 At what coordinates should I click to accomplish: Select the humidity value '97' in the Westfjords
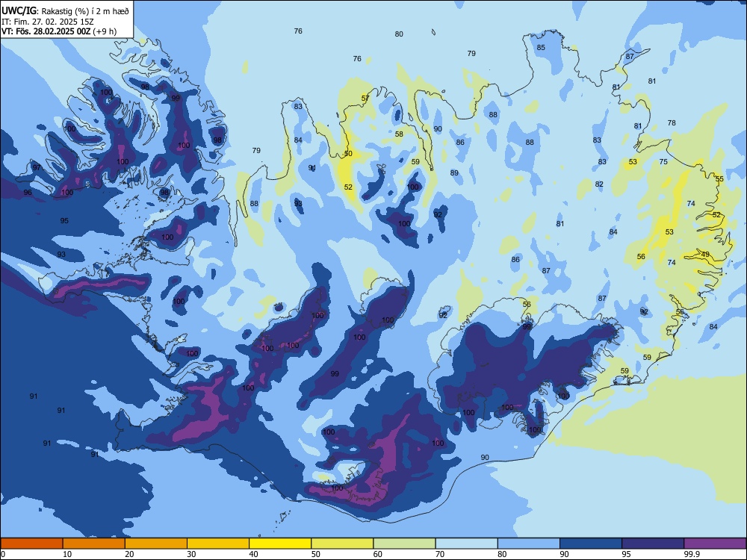click(36, 167)
